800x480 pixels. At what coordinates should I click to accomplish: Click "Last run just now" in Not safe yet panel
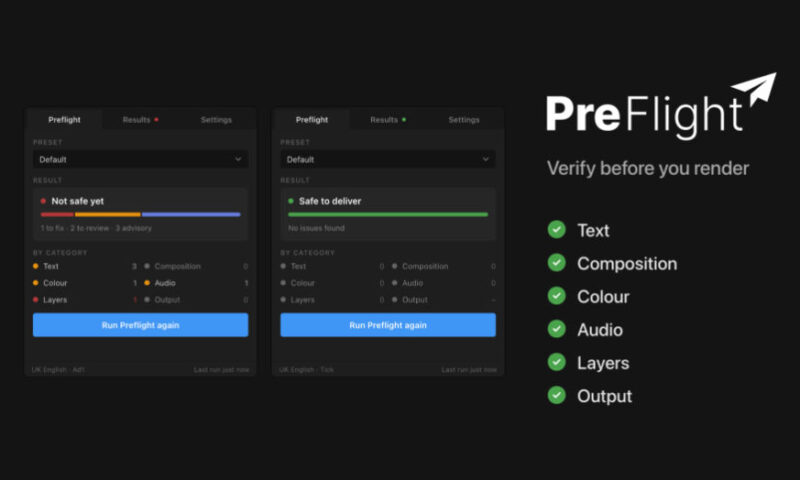coord(221,369)
